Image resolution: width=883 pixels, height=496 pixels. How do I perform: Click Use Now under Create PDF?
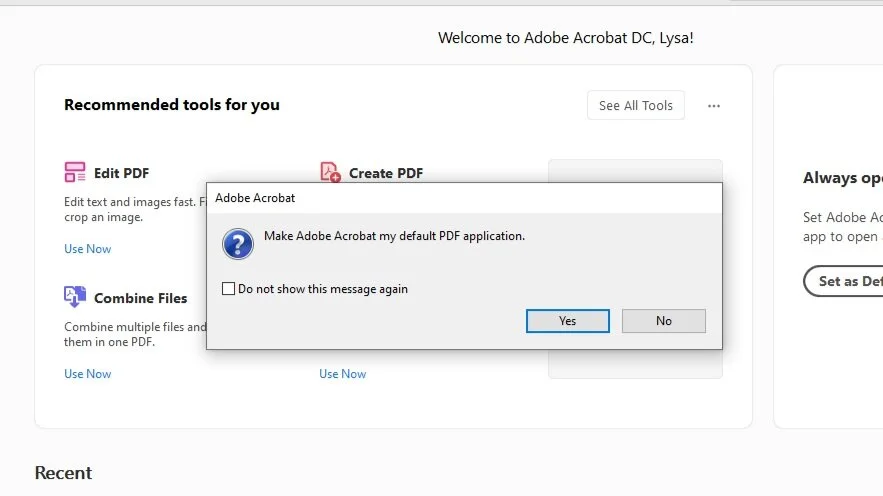(342, 374)
